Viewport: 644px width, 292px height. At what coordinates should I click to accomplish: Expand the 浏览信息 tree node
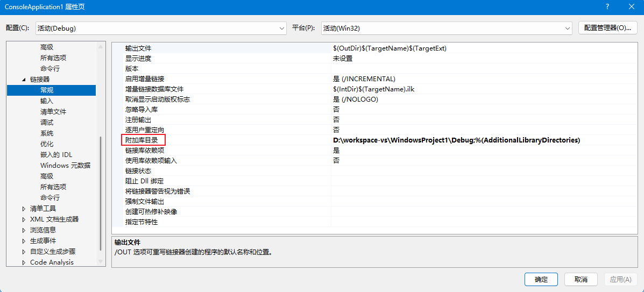click(x=24, y=230)
